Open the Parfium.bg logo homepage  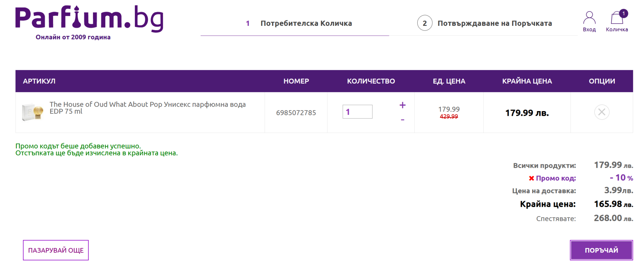pos(89,20)
